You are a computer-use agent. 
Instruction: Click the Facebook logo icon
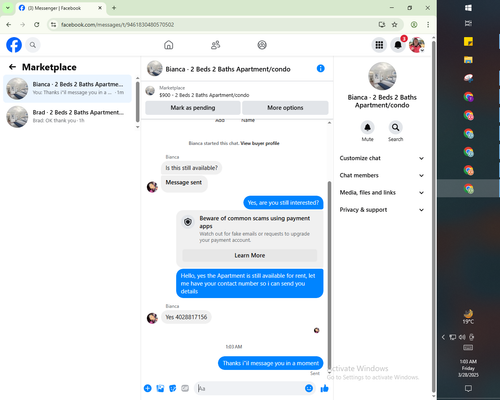14,45
